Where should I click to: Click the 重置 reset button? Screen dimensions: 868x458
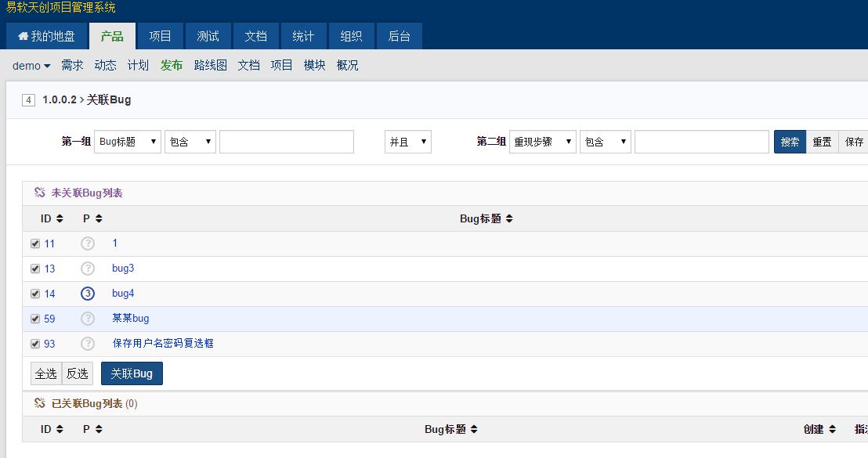[x=822, y=142]
